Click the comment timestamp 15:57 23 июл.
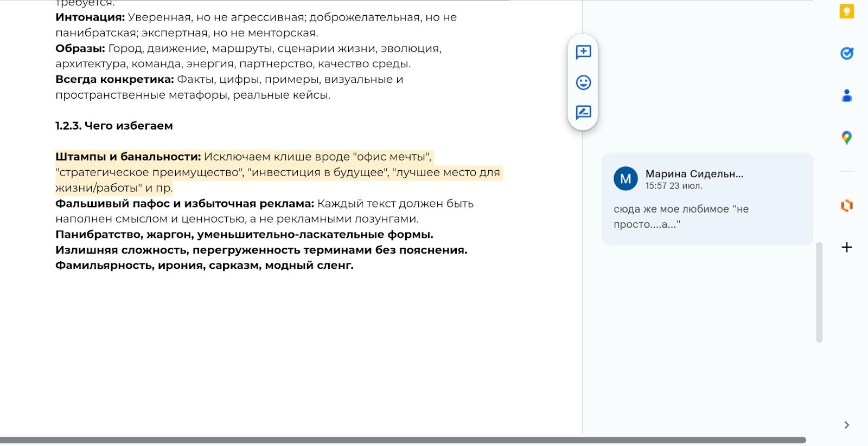Viewport: 868px width, 446px height. pos(674,186)
